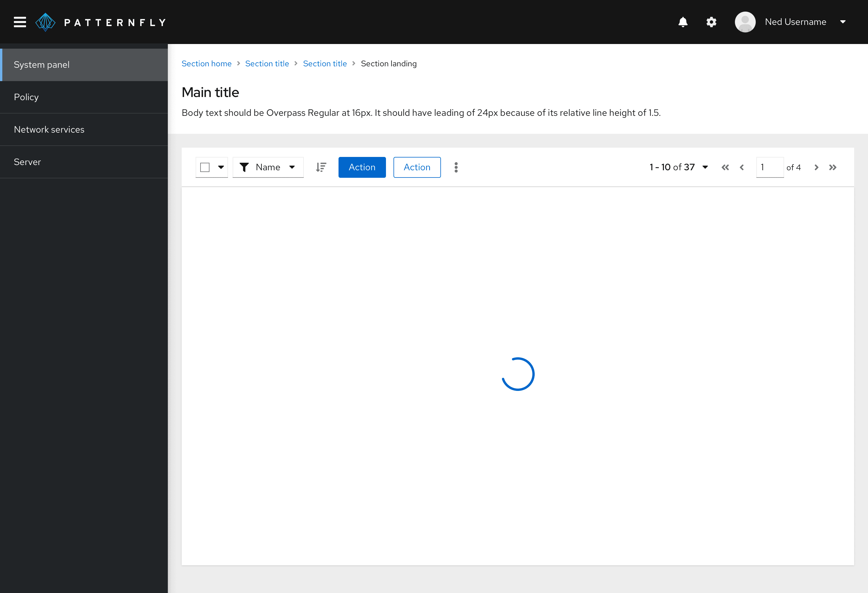Click the user avatar icon
This screenshot has width=868, height=593.
[746, 22]
